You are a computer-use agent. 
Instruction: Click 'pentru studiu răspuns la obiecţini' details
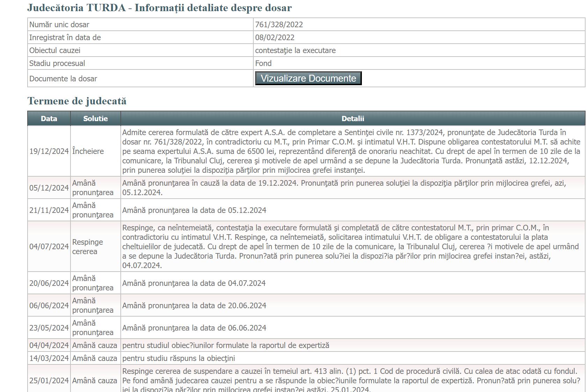click(x=178, y=358)
